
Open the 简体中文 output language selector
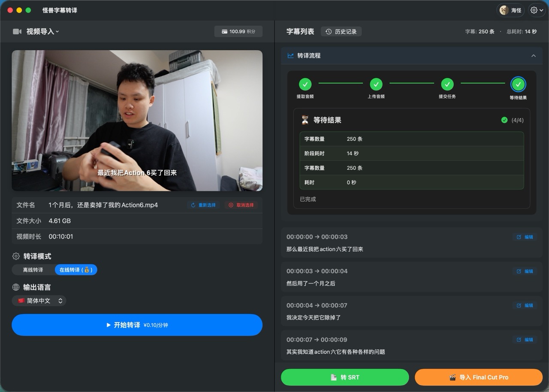pos(39,301)
